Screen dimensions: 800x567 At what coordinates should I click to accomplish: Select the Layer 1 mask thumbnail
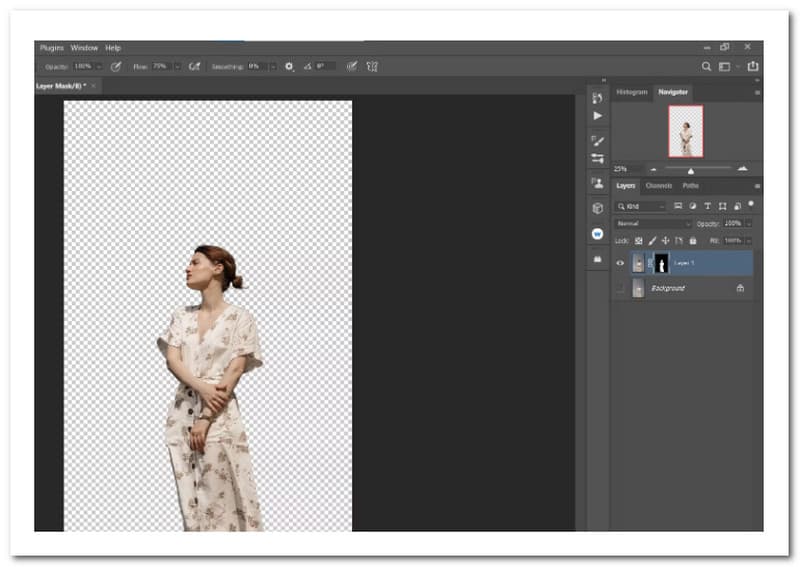pos(661,263)
